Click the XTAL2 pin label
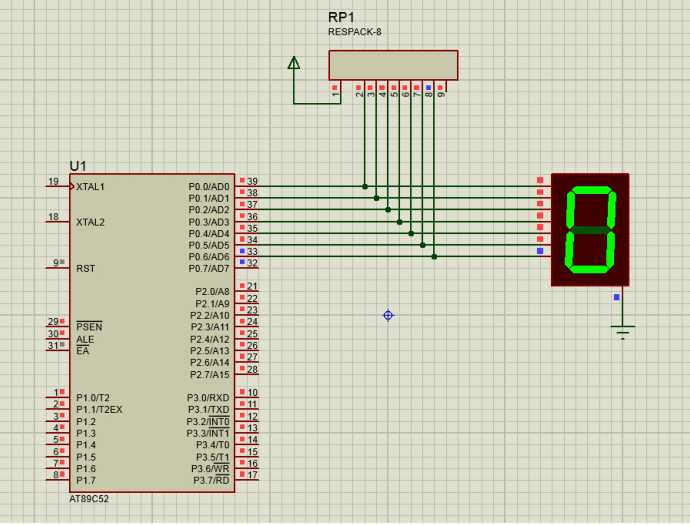 90,222
